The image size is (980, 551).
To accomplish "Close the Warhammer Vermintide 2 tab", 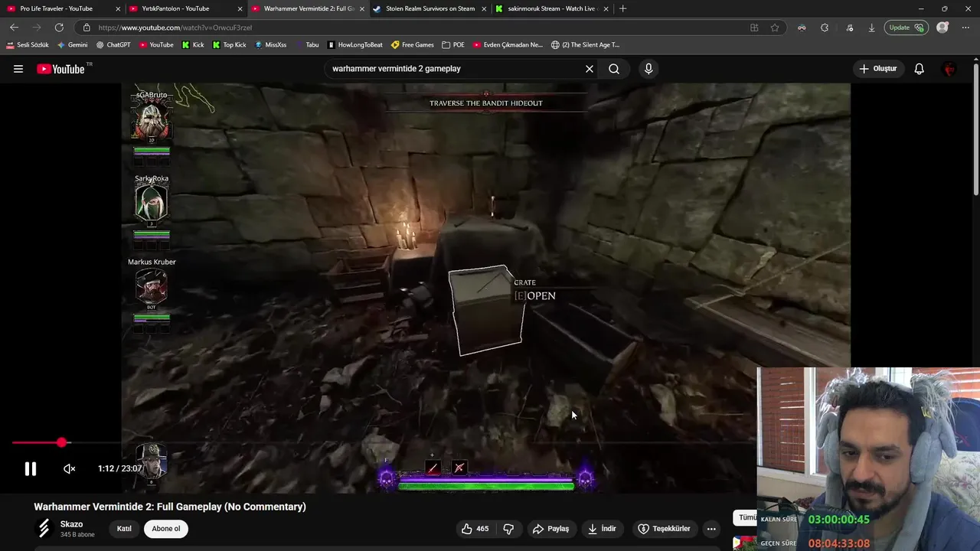I will coord(362,8).
